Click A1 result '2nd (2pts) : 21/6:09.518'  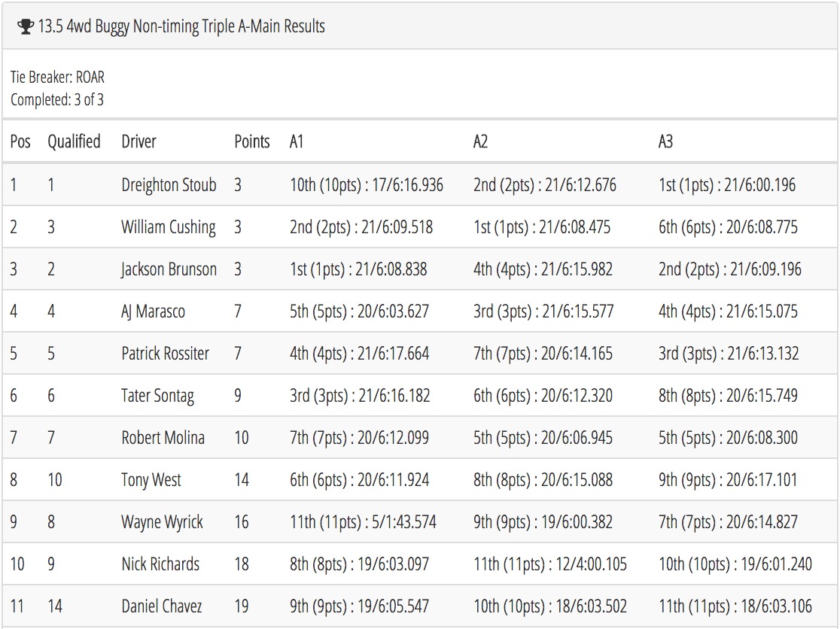(361, 227)
